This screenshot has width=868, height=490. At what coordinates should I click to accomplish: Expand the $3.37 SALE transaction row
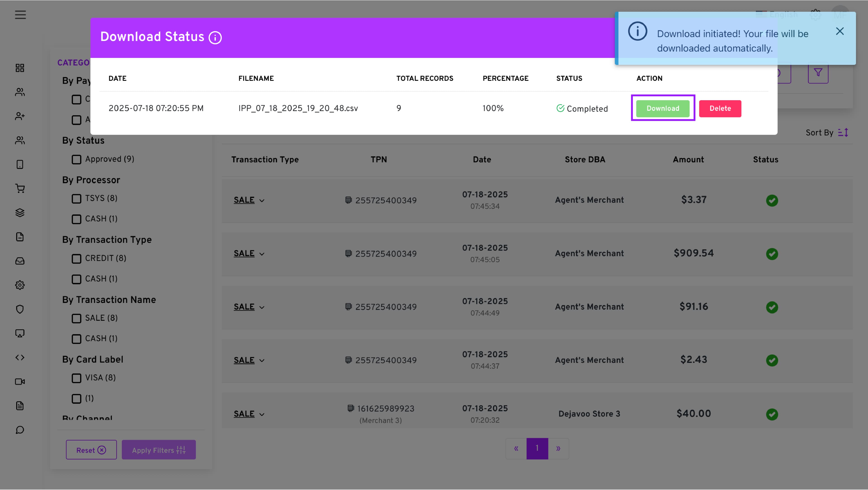coord(262,201)
